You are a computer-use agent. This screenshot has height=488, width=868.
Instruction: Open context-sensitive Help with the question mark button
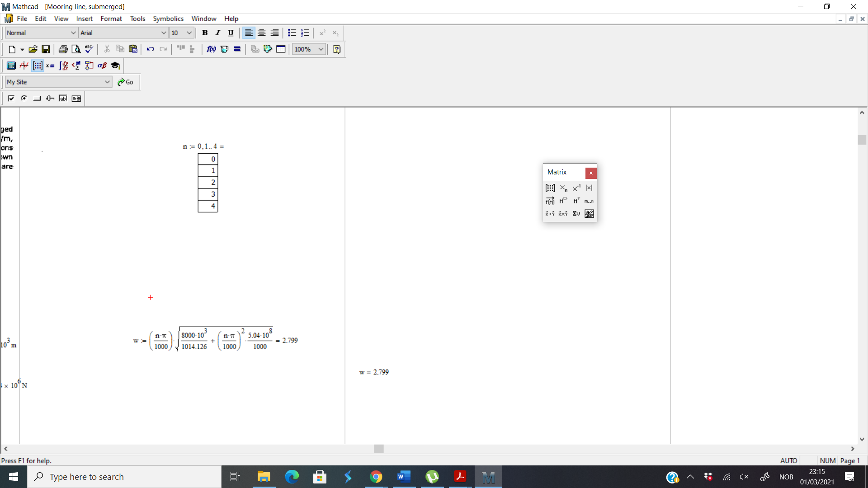click(x=336, y=49)
